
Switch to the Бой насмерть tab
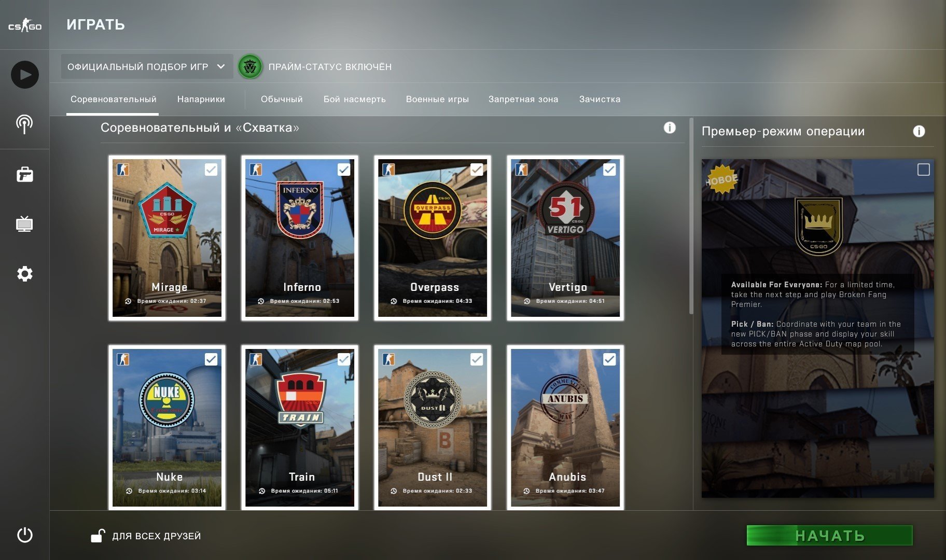(x=355, y=99)
